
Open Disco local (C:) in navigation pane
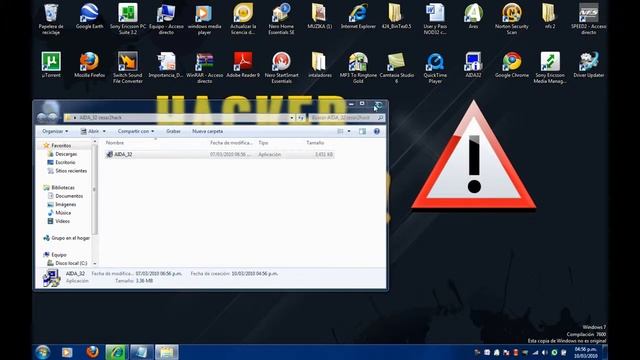[x=71, y=263]
